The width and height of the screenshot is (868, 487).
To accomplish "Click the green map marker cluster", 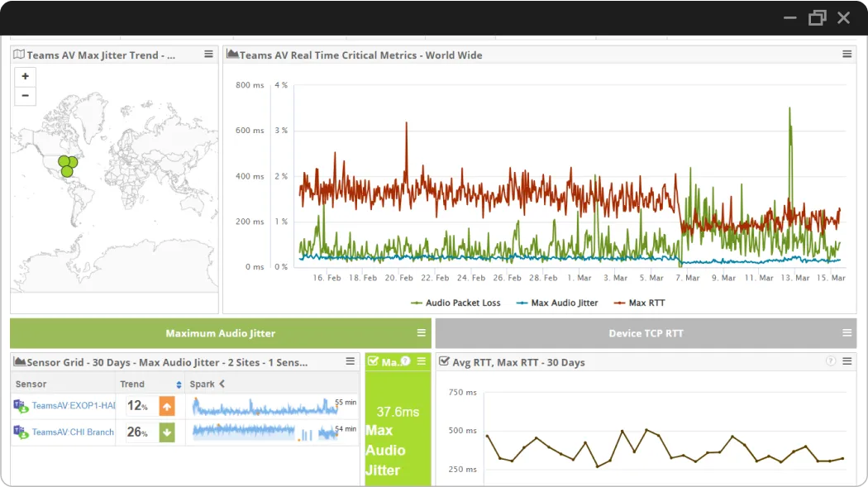I will (x=67, y=166).
